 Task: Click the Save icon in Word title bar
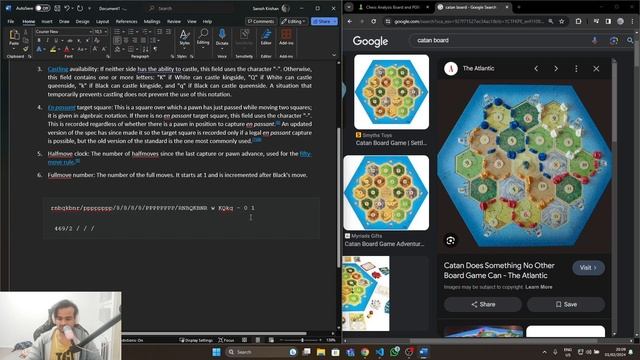coord(58,8)
